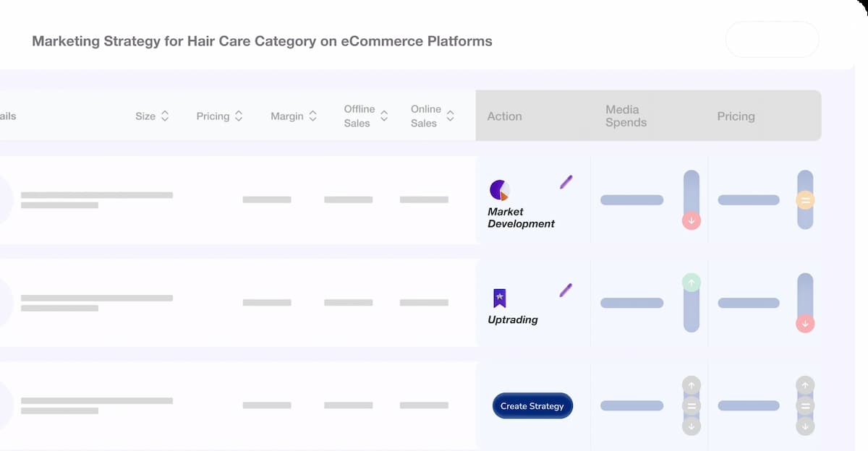Click the orange equals badge in Market Development's Pricing column

pos(805,201)
